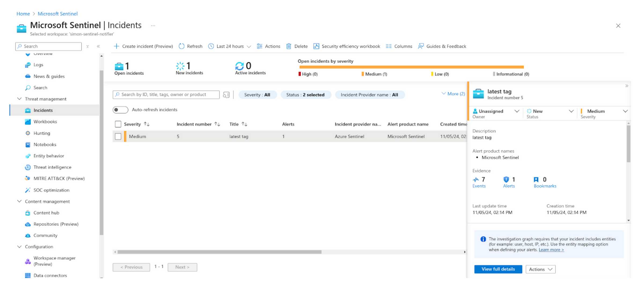644x288 pixels.
Task: Click the Actions sliders icon in toolbar
Action: [259, 46]
